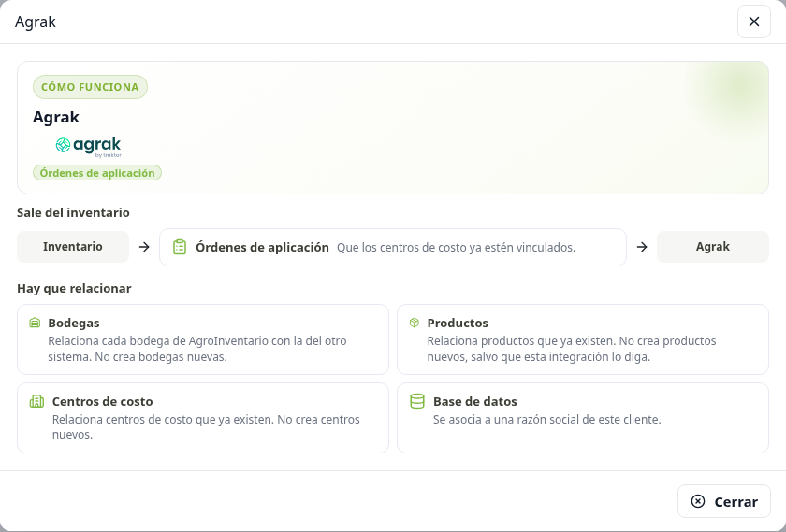
Task: Click the Agrak dialog title at top
Action: (36, 22)
